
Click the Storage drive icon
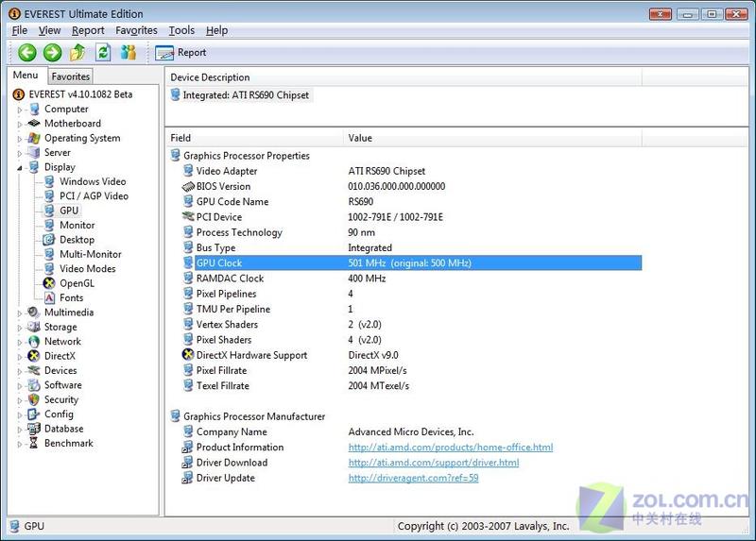point(34,327)
